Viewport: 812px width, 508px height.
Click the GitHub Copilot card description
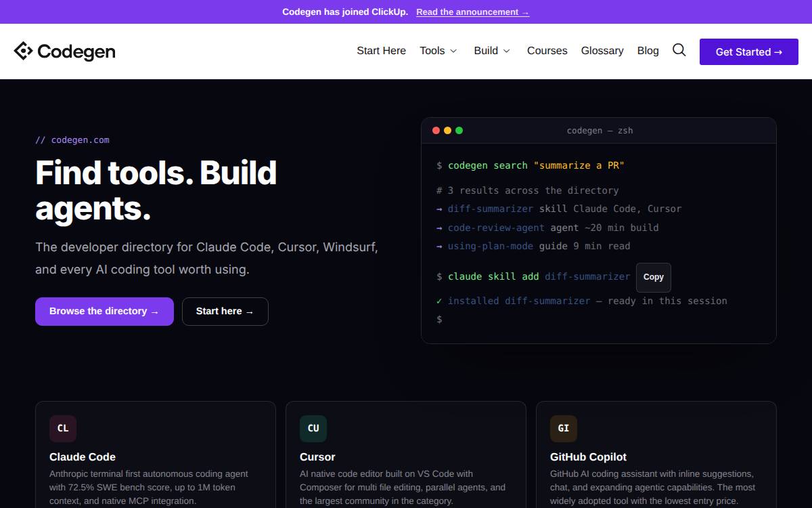(653, 487)
